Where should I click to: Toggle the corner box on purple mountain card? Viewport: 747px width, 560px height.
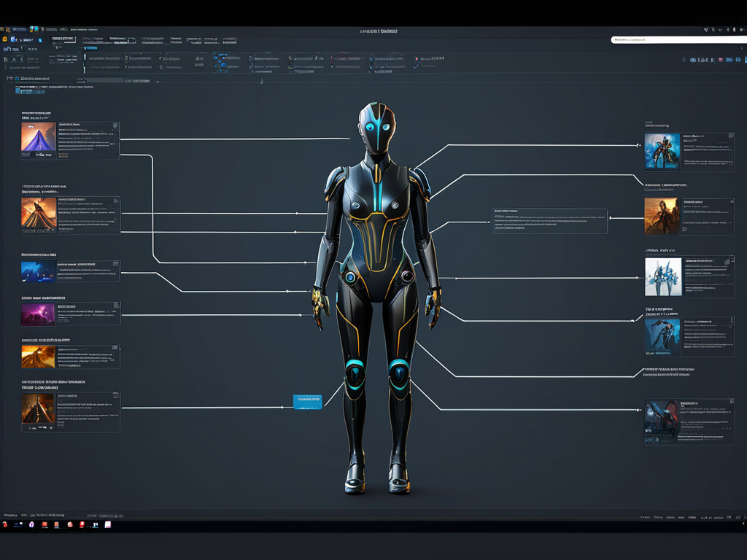click(x=115, y=125)
